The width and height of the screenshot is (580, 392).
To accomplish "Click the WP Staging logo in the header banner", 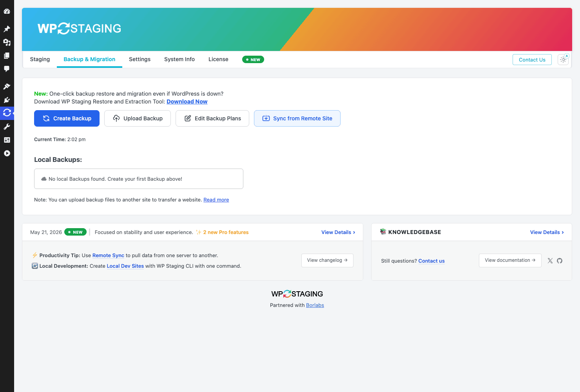I will [79, 29].
